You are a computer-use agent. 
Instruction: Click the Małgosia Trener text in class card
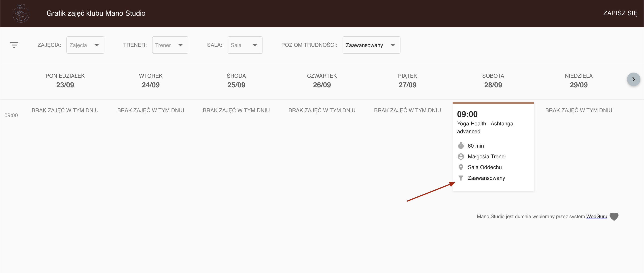(487, 157)
